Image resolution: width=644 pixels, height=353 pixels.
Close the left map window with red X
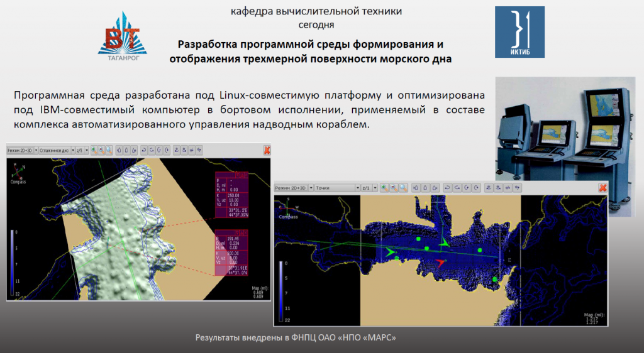(x=267, y=151)
